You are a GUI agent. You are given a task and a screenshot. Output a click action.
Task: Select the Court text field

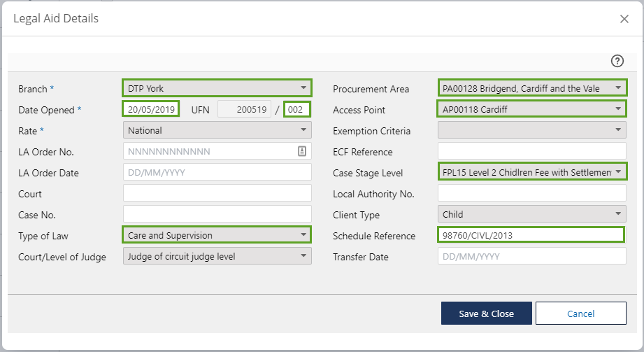coord(217,193)
